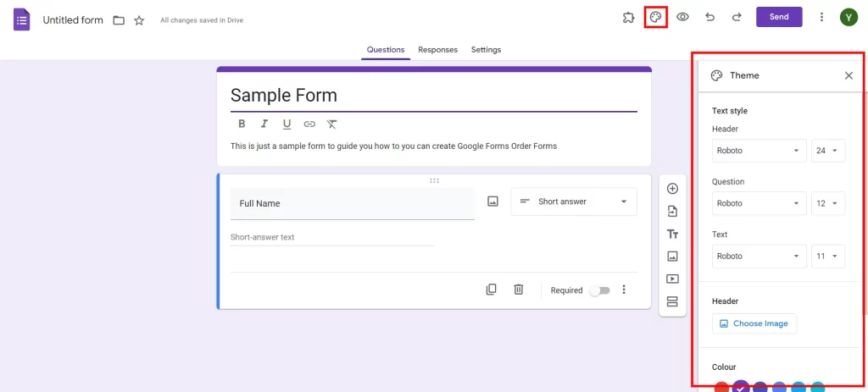Click the Send button
This screenshot has width=868, height=392.
click(779, 17)
